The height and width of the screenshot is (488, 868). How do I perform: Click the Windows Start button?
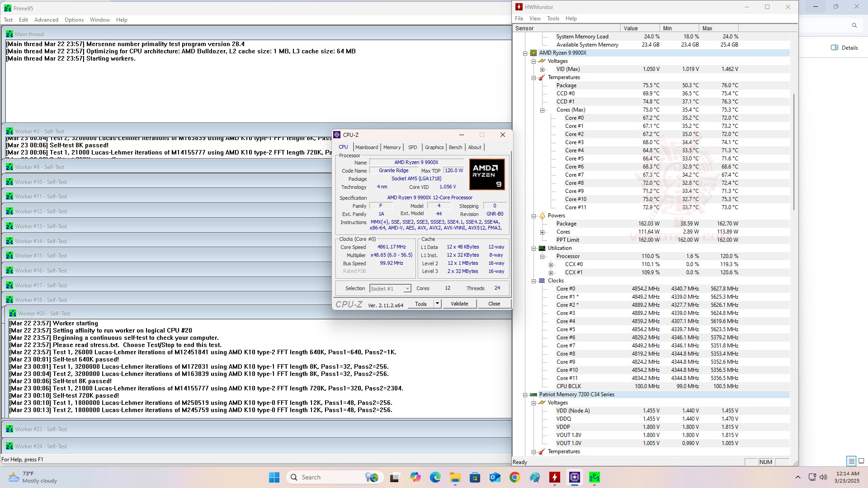tap(274, 477)
